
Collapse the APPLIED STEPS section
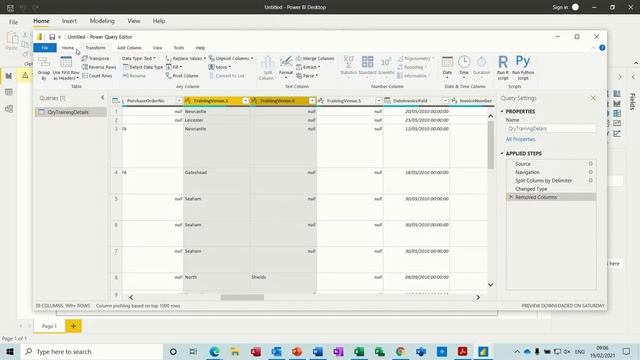pyautogui.click(x=502, y=153)
